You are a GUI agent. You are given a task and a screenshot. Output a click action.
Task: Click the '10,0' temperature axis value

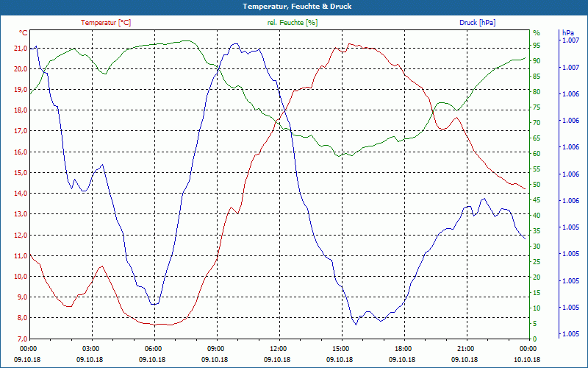pyautogui.click(x=21, y=277)
